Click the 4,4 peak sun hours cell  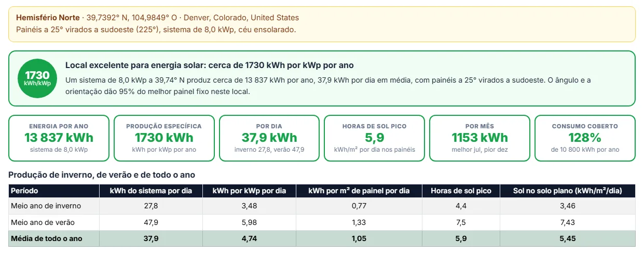pos(461,206)
